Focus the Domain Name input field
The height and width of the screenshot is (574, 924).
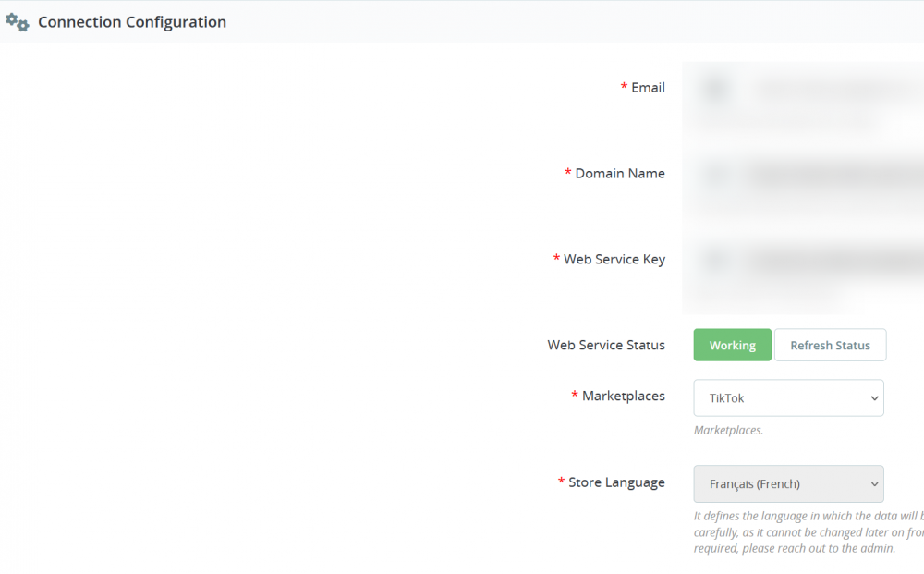coord(832,174)
